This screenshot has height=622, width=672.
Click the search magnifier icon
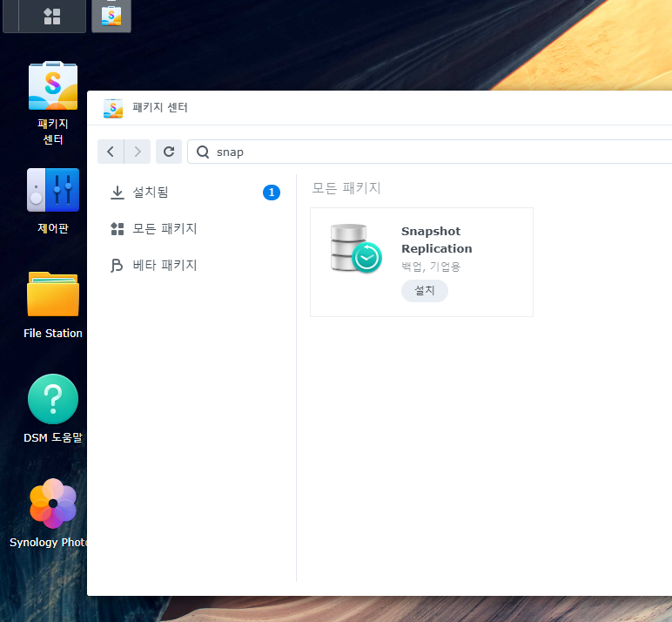203,152
